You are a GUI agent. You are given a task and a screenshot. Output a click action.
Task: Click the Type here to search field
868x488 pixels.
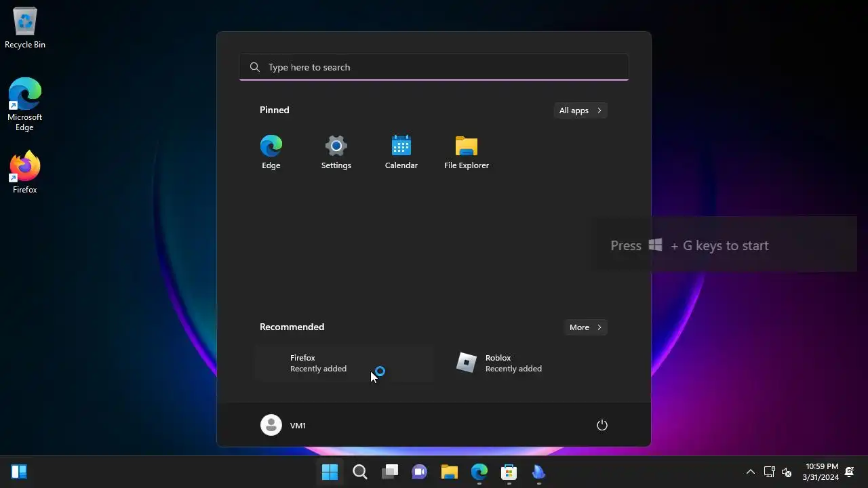coord(434,67)
